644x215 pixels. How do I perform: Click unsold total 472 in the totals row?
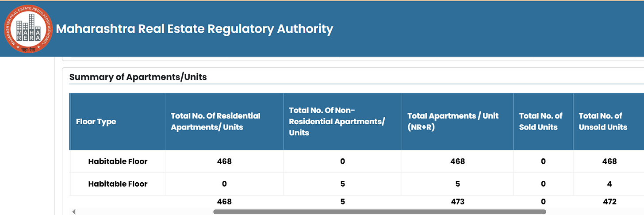[x=609, y=202]
